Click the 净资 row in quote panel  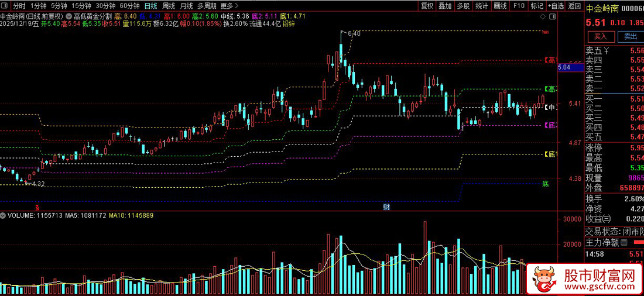[x=614, y=209]
